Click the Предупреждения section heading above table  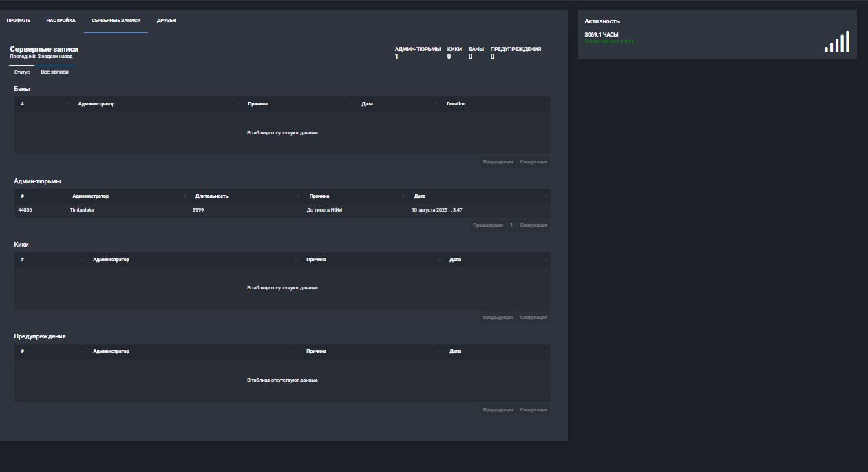coord(40,336)
